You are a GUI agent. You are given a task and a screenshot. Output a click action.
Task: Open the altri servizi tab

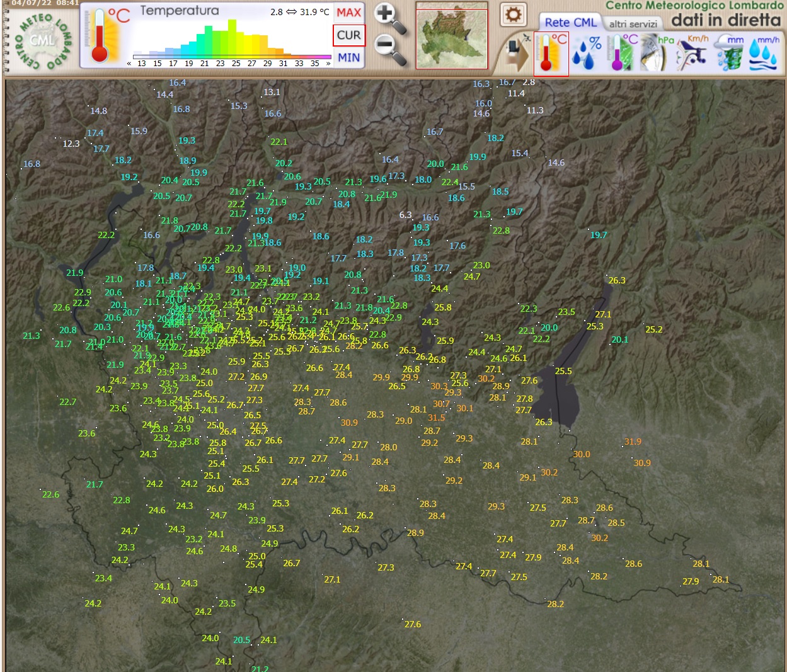(x=633, y=24)
